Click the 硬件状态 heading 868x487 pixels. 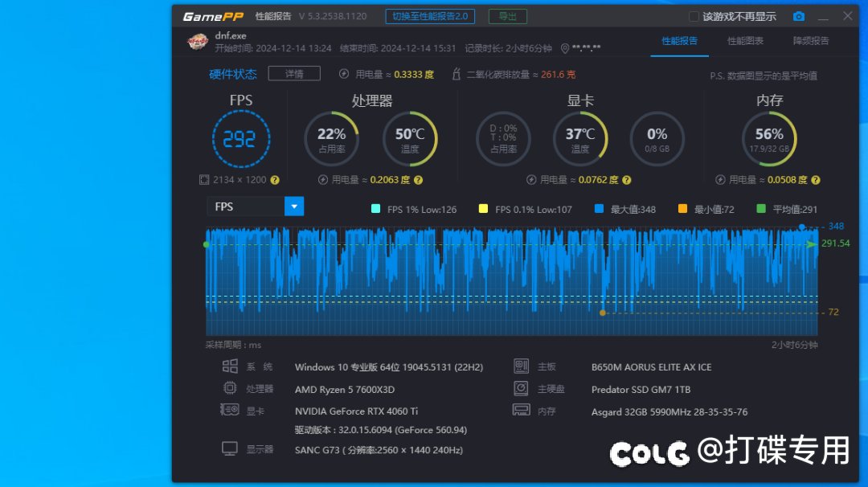click(x=233, y=74)
